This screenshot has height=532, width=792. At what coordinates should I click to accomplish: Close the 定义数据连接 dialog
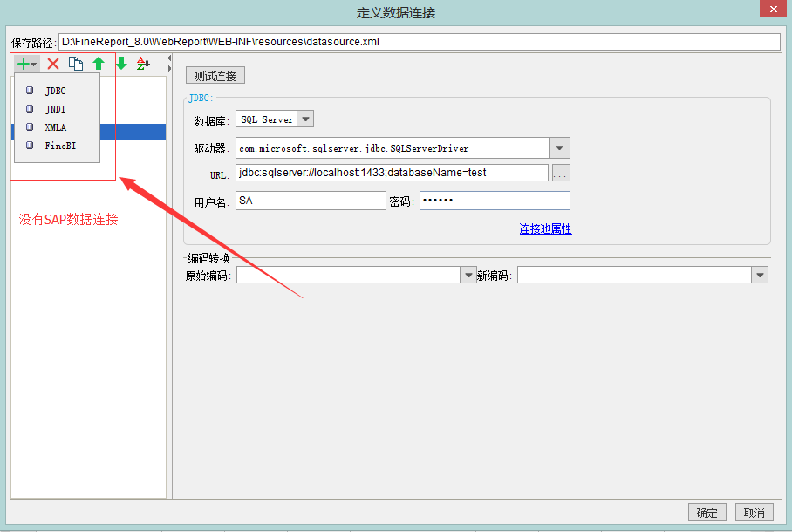(x=774, y=9)
